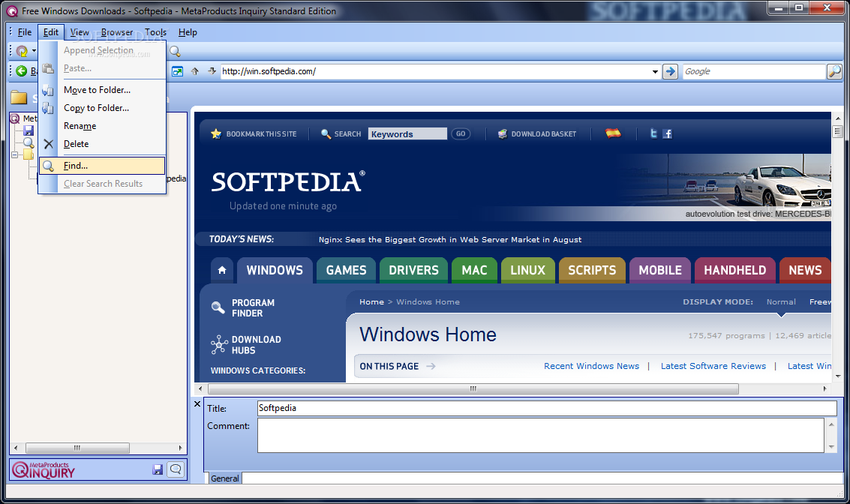Choose Delete from the Edit menu
Screen dimensions: 850x504
tap(102, 144)
